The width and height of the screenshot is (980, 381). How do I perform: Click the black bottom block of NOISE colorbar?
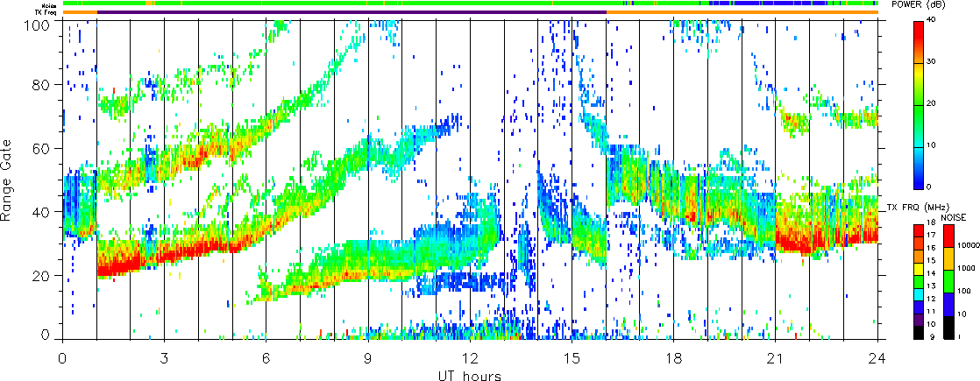coord(948,328)
